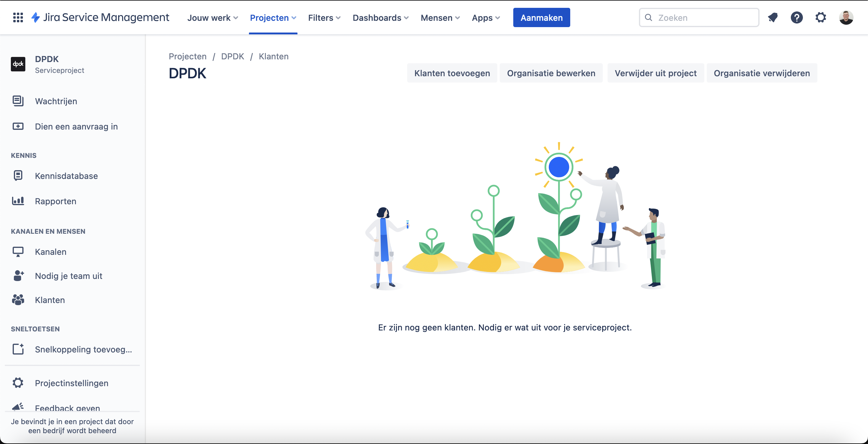Click Verwijder uit project button
The image size is (868, 444).
coord(656,73)
